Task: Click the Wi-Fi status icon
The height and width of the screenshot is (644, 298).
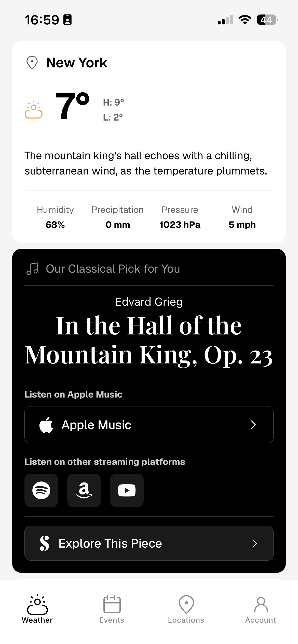Action: coord(245,20)
